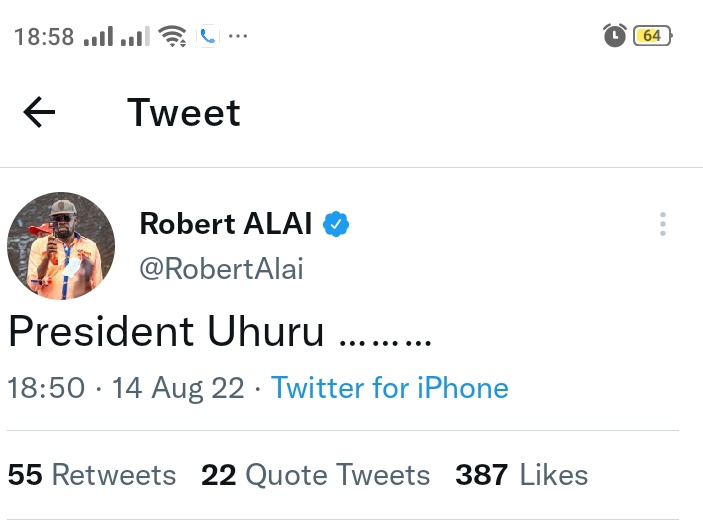The height and width of the screenshot is (527, 703).
Task: Tap the second cellular signal bars
Action: [x=135, y=38]
